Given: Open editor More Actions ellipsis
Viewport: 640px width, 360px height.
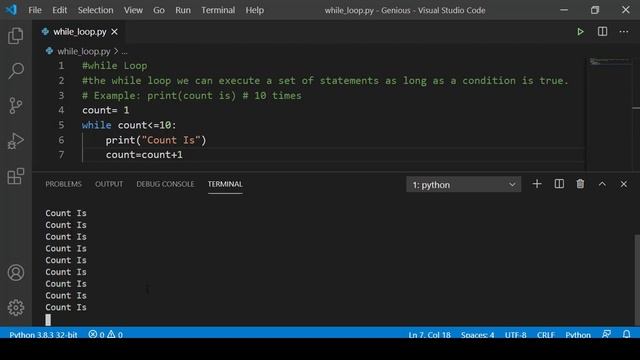Looking at the screenshot, I should point(624,32).
